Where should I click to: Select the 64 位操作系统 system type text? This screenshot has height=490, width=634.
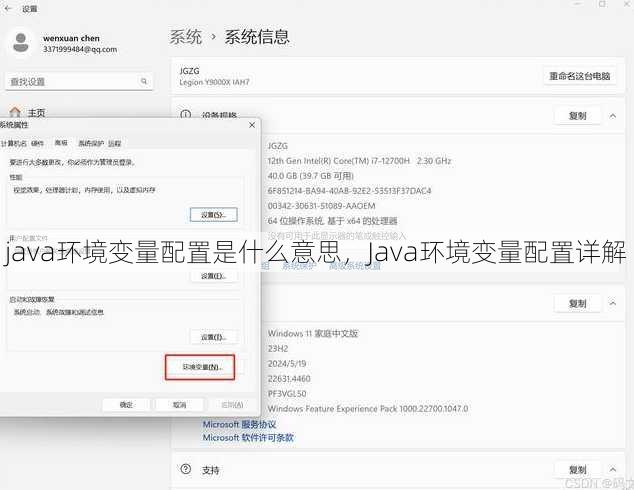332,221
